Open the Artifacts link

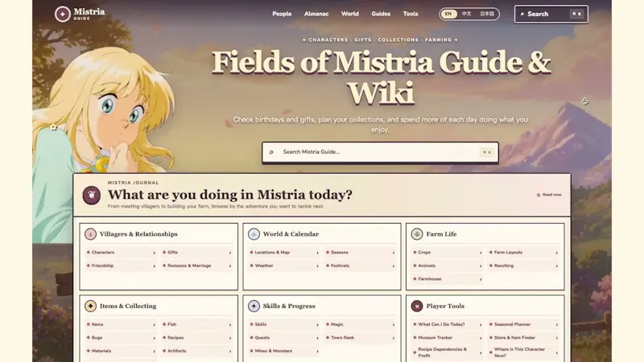point(196,352)
